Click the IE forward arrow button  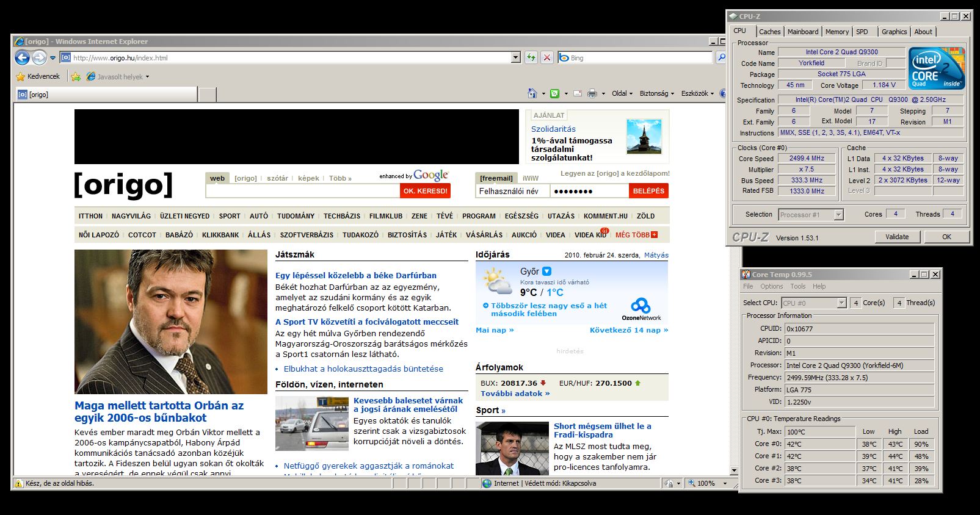tap(39, 58)
